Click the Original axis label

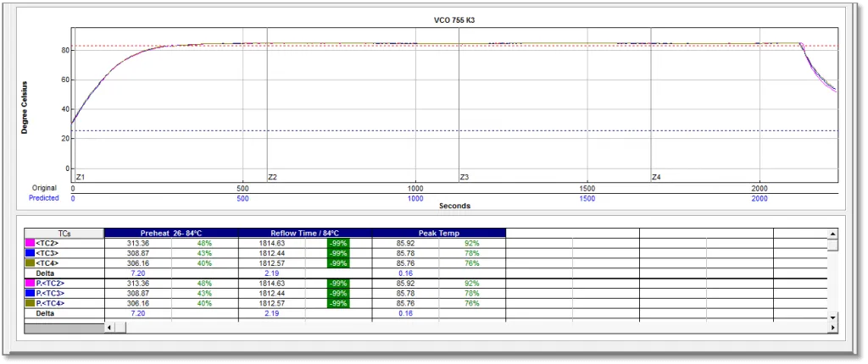[x=44, y=188]
